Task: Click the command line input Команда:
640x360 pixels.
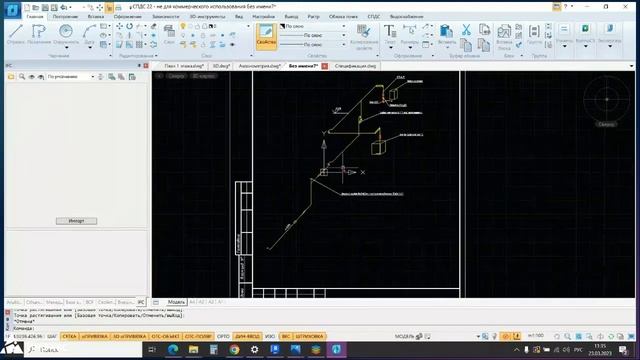Action: (24, 328)
